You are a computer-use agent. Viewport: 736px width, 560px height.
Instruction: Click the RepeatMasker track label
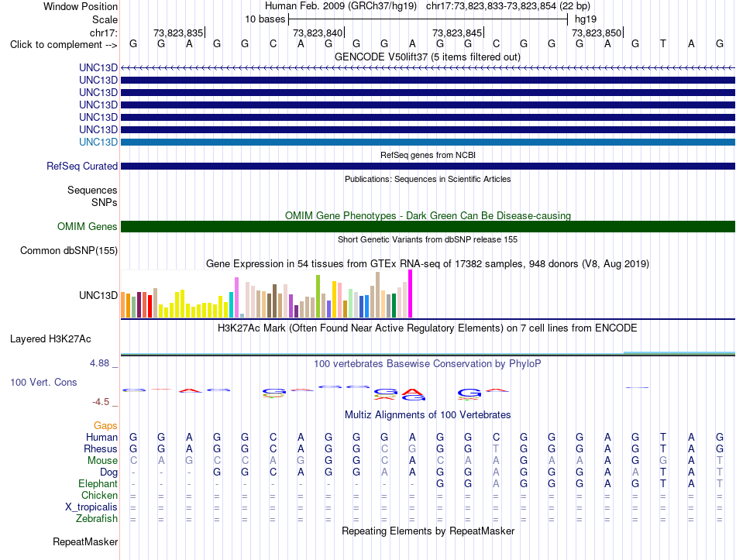pos(85,541)
